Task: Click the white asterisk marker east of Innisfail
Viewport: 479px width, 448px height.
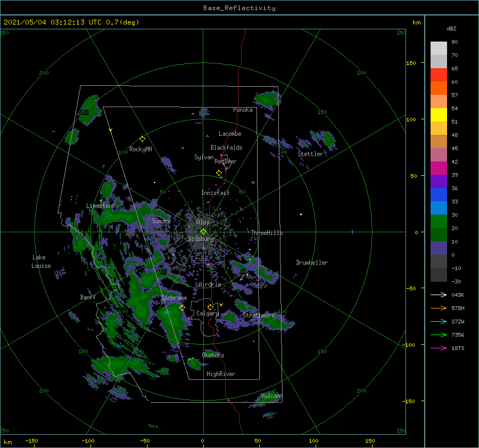Action: [x=253, y=183]
